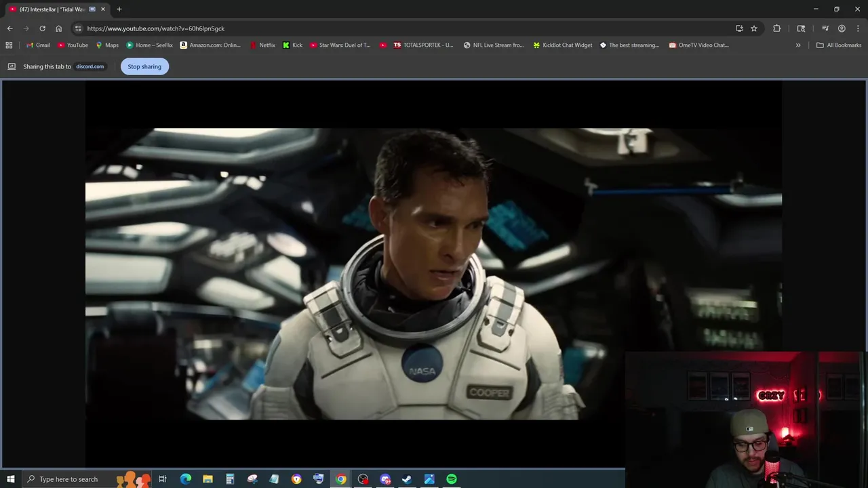The image size is (868, 488).
Task: Launch Microsoft Edge from the taskbar
Action: (x=185, y=479)
